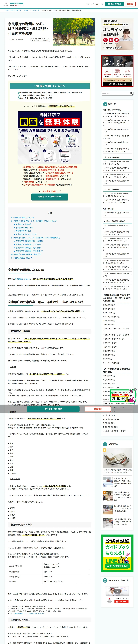The height and width of the screenshot is (644, 138).
Task: Click the Zoom video consultation icon
Action: tap(111, 40)
